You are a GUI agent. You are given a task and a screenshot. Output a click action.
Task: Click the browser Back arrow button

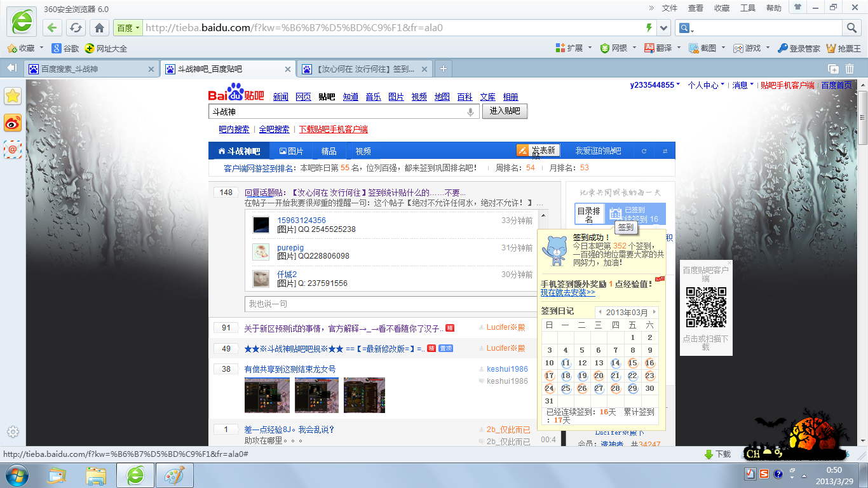(x=53, y=28)
